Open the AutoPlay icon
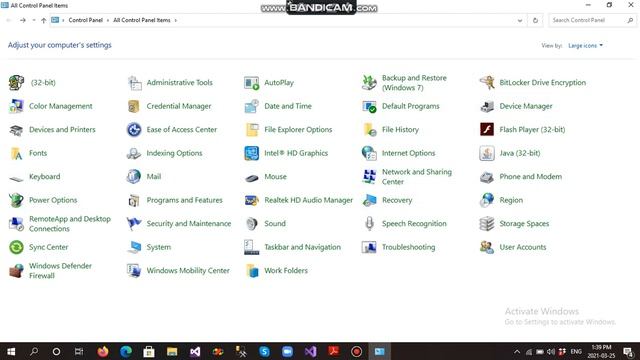640x360 pixels. coord(251,83)
